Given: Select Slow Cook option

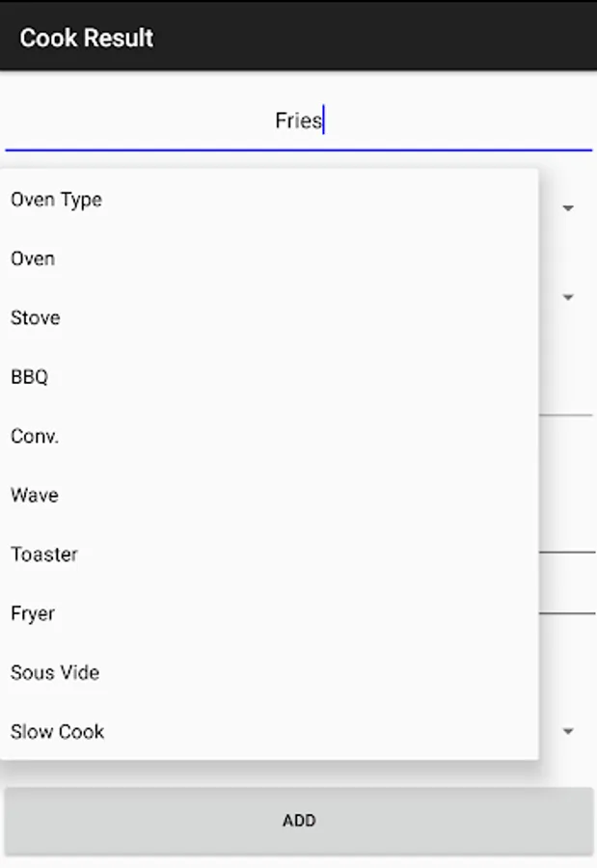Looking at the screenshot, I should 269,732.
